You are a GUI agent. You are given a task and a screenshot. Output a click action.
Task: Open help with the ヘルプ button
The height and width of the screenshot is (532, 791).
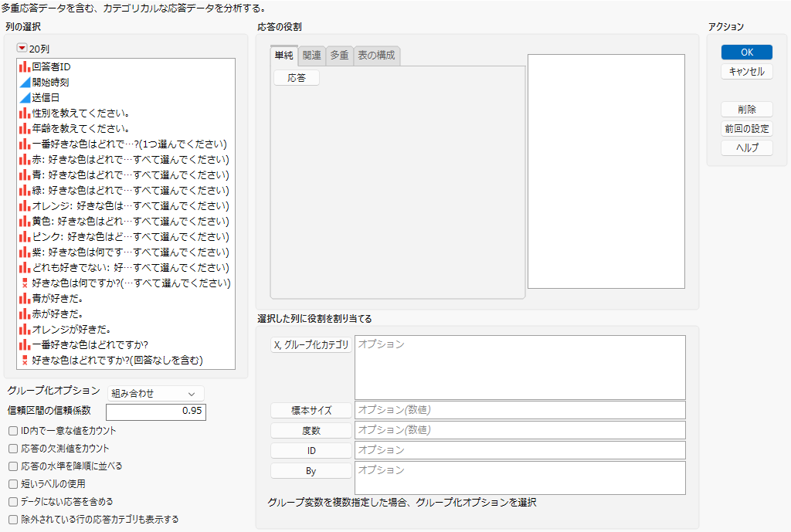click(747, 147)
